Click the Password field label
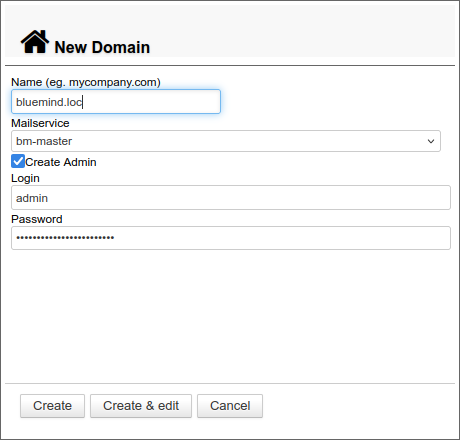The image size is (460, 440). (37, 219)
